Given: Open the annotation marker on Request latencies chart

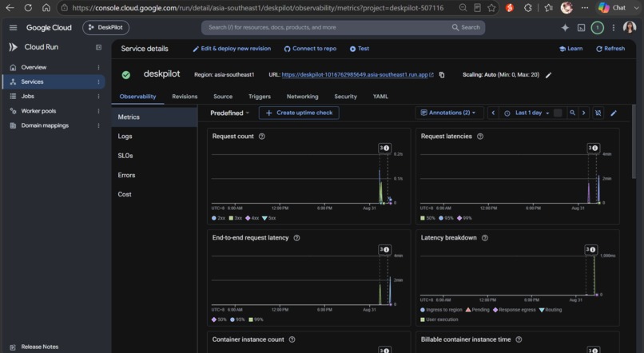Looking at the screenshot, I should pyautogui.click(x=593, y=149).
